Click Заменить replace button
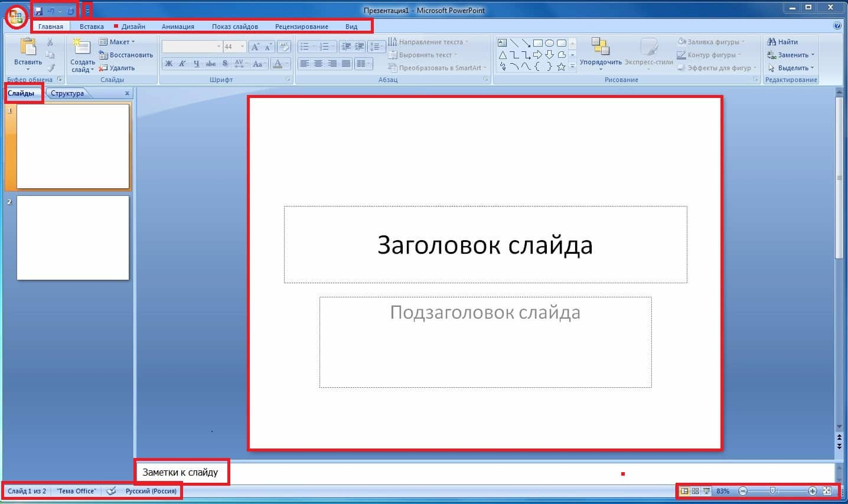 pos(791,55)
